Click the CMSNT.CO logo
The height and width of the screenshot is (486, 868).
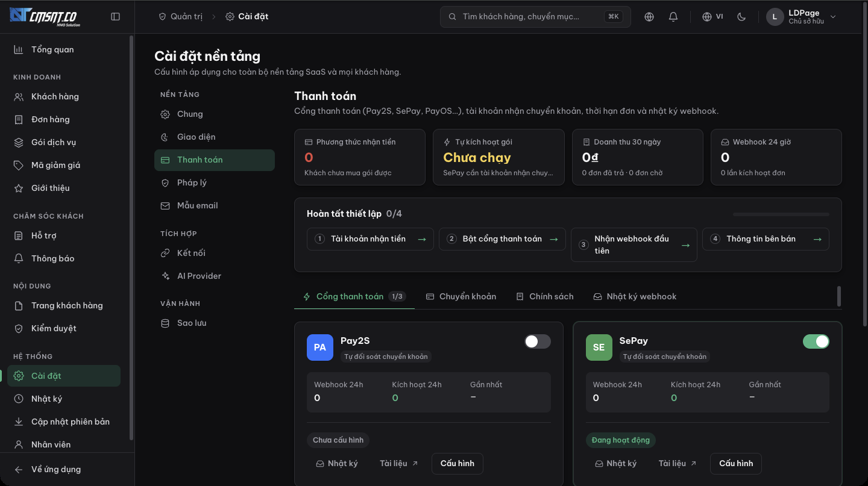coord(45,17)
